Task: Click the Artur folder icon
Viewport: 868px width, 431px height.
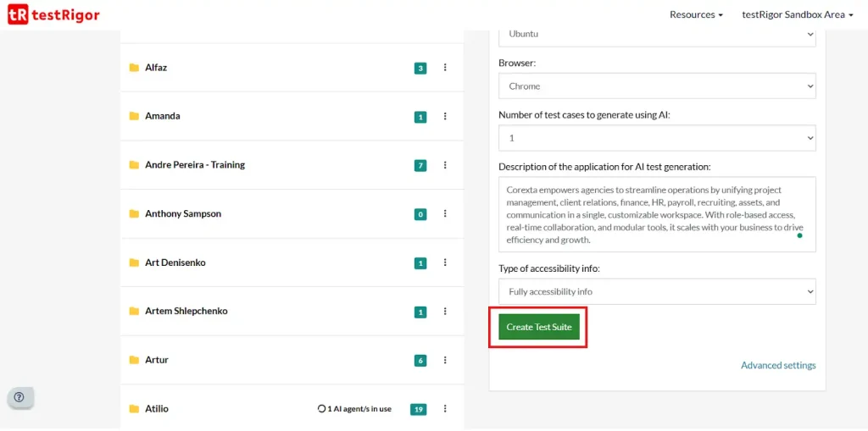Action: [x=134, y=360]
